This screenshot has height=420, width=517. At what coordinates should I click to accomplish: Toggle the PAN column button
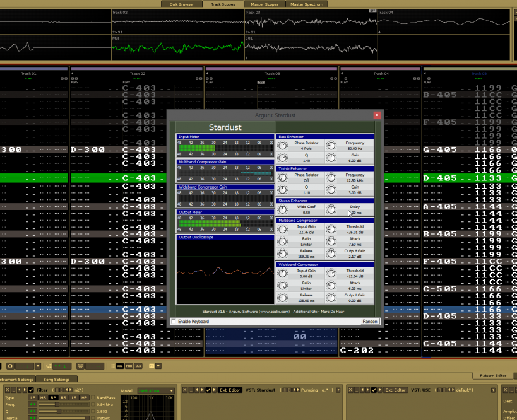[x=129, y=366]
